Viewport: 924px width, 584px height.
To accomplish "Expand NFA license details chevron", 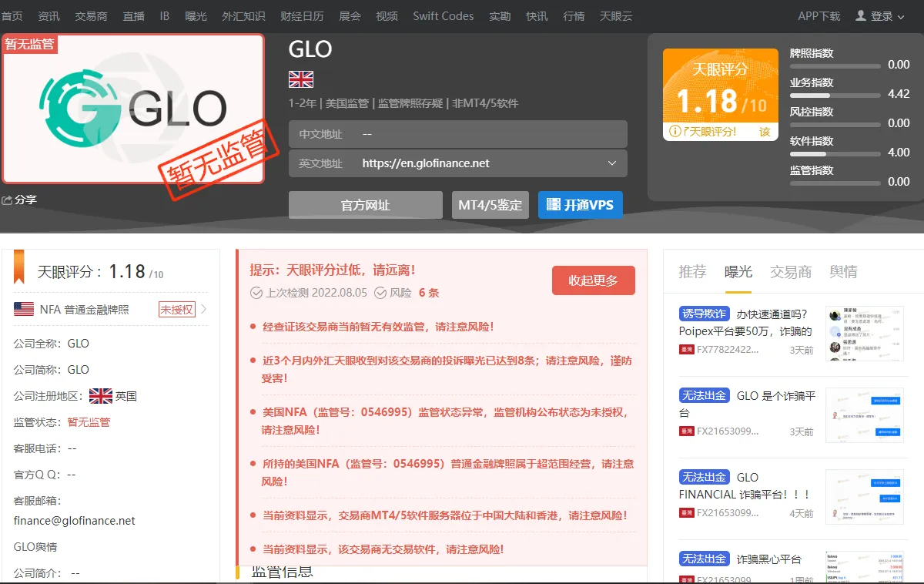I will 204,310.
